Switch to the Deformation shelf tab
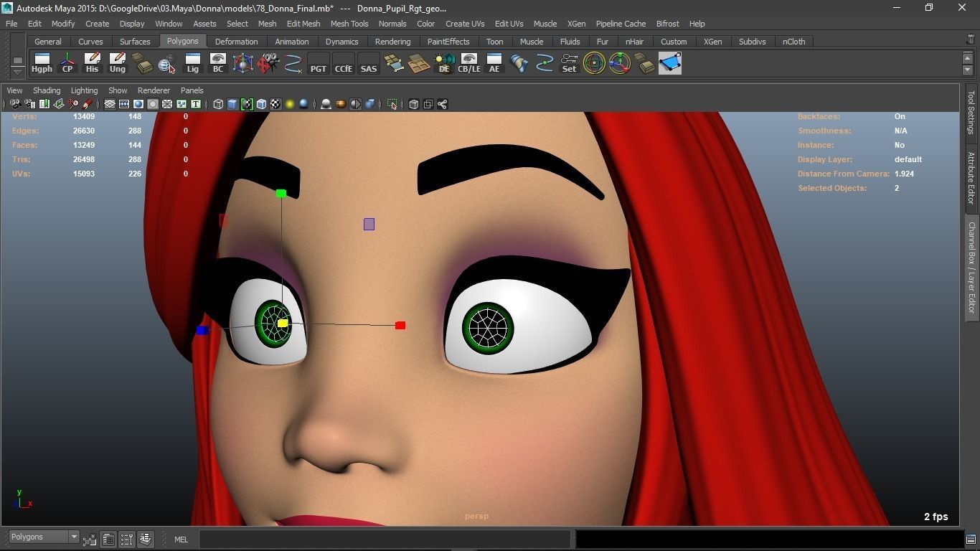Viewport: 980px width, 551px height. point(236,42)
